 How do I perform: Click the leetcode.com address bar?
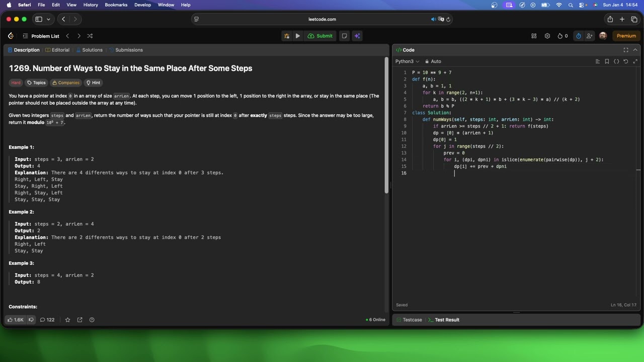tap(322, 19)
